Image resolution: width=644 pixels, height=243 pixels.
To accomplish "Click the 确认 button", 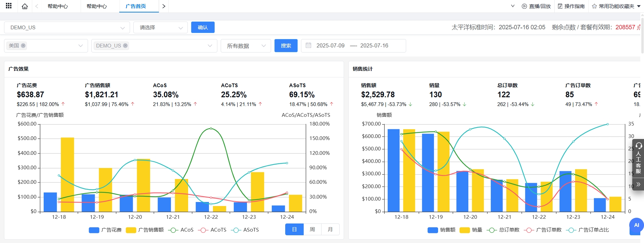I will [x=203, y=27].
